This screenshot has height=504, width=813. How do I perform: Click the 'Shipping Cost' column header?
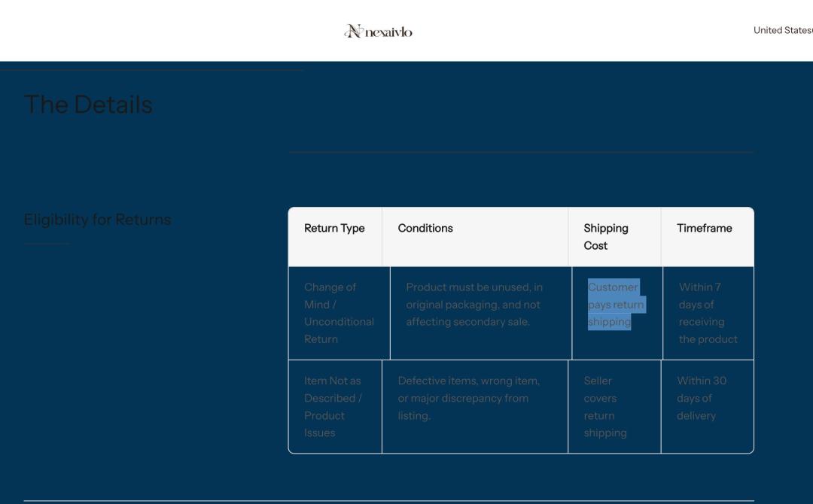click(614, 237)
